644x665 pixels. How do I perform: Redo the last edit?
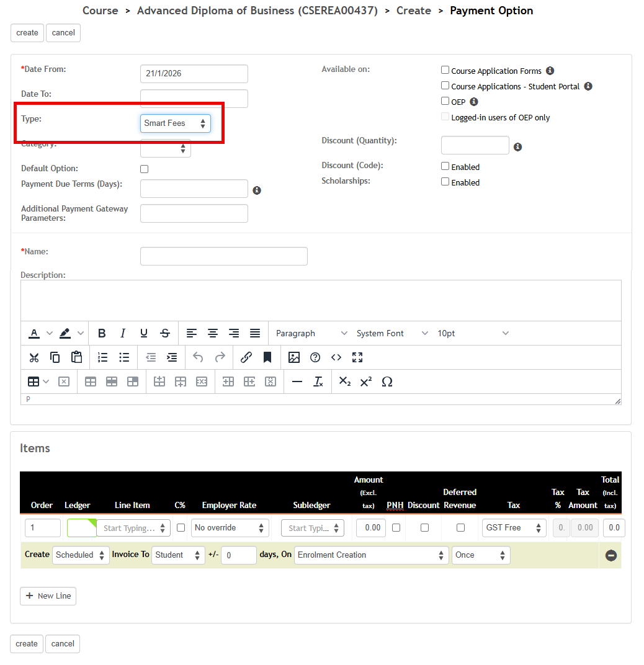(x=220, y=357)
